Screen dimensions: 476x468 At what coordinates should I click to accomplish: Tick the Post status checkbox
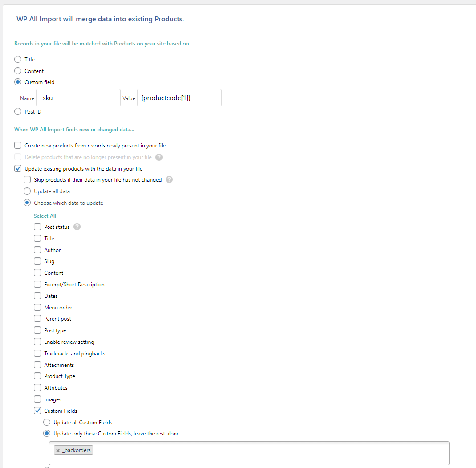click(37, 227)
